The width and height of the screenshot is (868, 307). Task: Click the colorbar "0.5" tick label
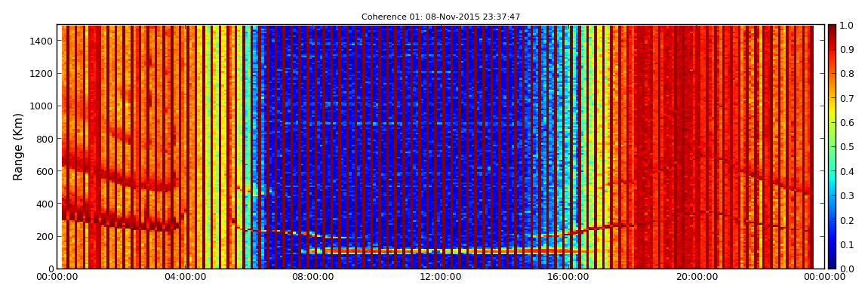(x=847, y=147)
